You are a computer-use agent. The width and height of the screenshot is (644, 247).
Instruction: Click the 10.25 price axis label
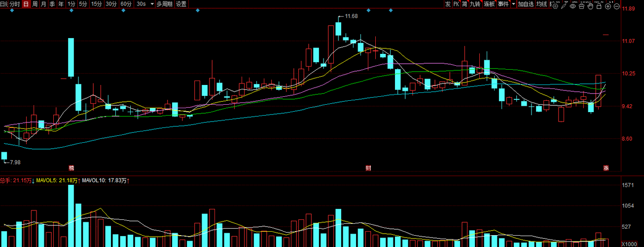628,74
